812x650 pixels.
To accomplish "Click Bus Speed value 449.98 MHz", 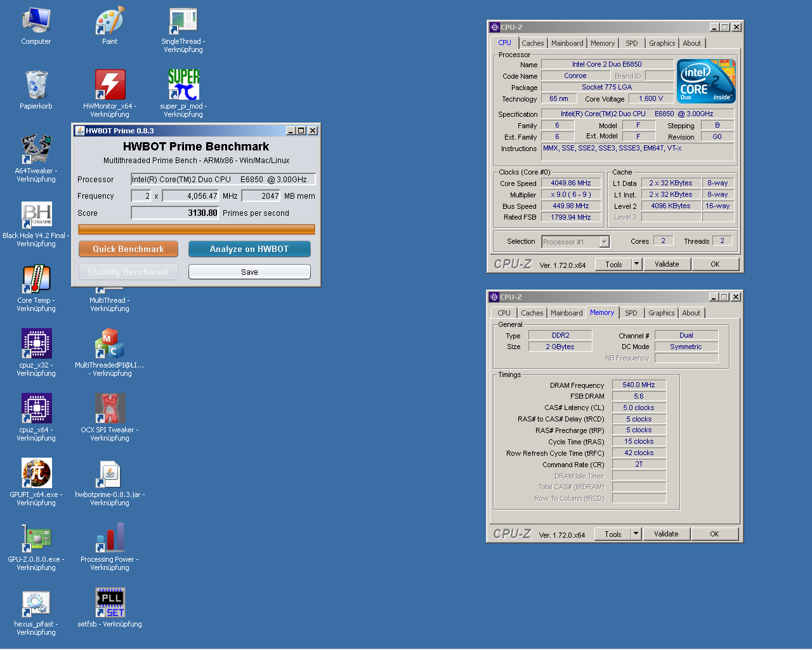I will click(571, 206).
